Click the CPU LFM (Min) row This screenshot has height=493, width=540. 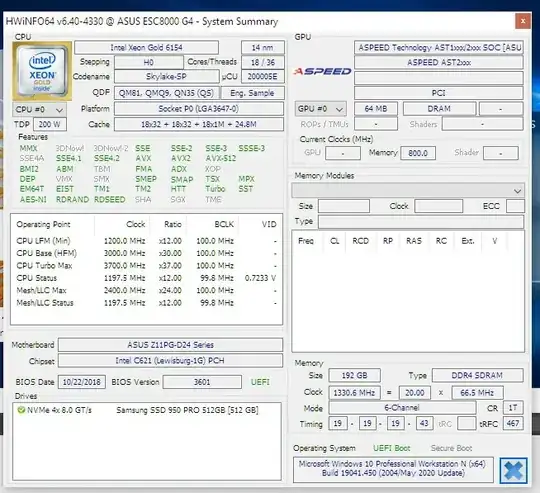point(146,241)
